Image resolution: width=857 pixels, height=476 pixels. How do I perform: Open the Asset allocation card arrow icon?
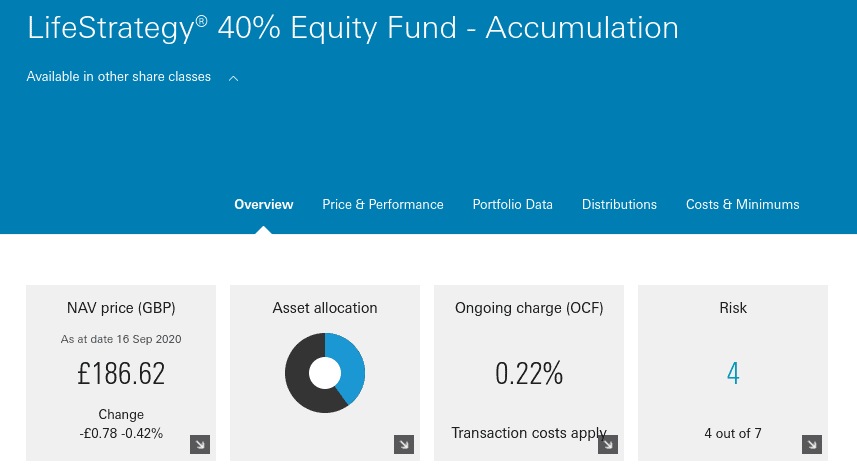tap(404, 444)
